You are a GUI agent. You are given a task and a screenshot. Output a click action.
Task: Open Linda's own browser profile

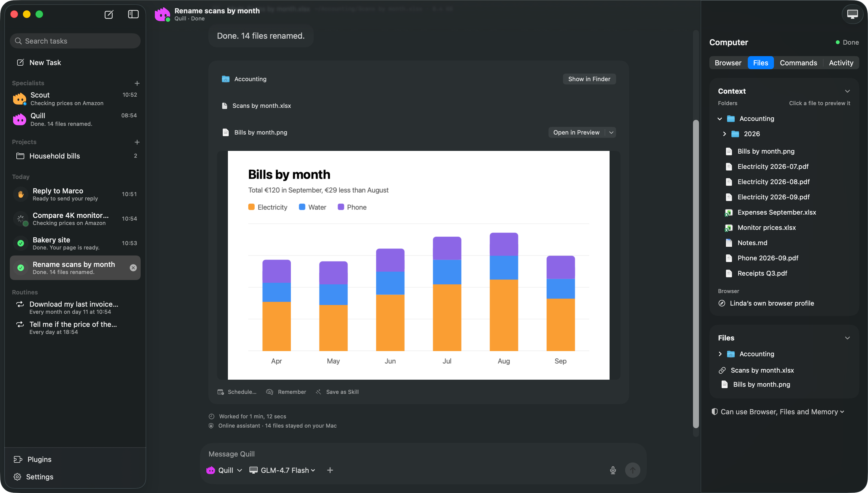766,303
